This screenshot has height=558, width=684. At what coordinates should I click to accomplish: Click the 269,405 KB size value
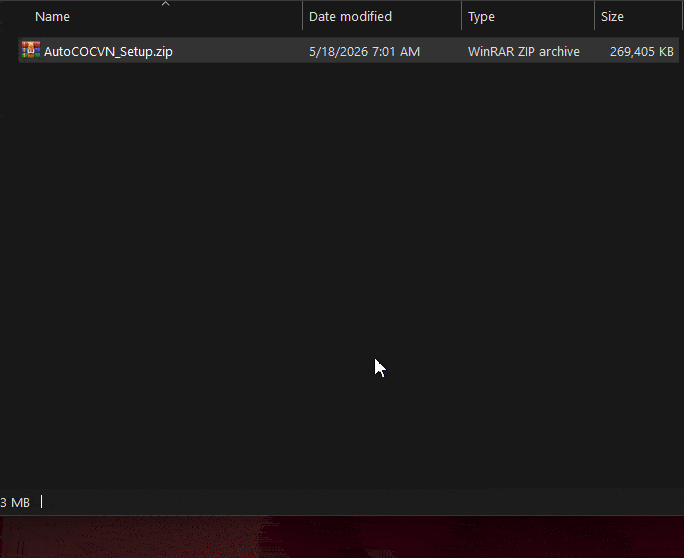click(x=642, y=51)
